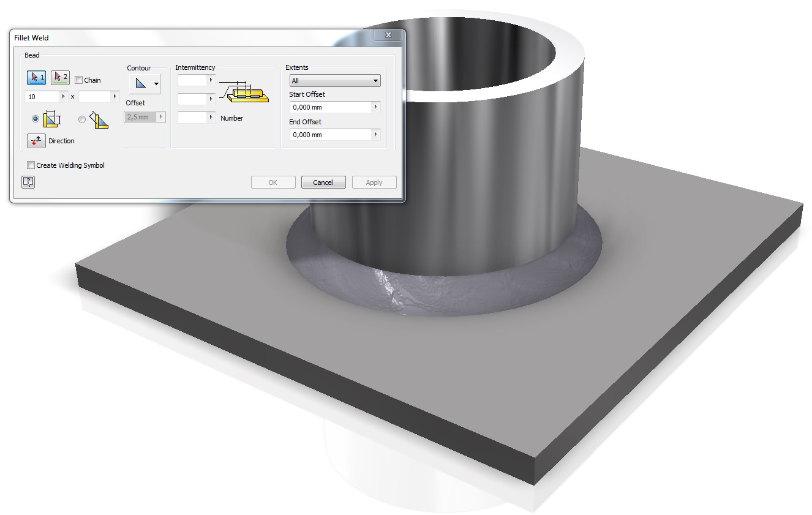Click the Start Offset value field
The image size is (812, 515).
(x=331, y=107)
